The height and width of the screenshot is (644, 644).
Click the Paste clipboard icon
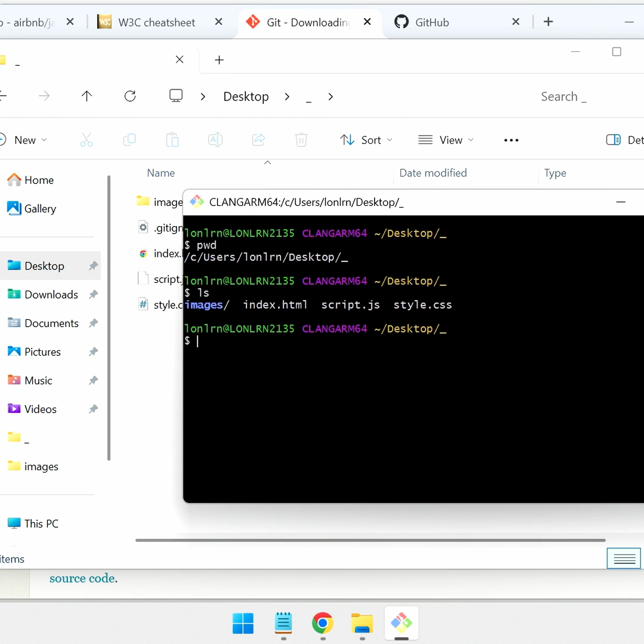click(172, 140)
